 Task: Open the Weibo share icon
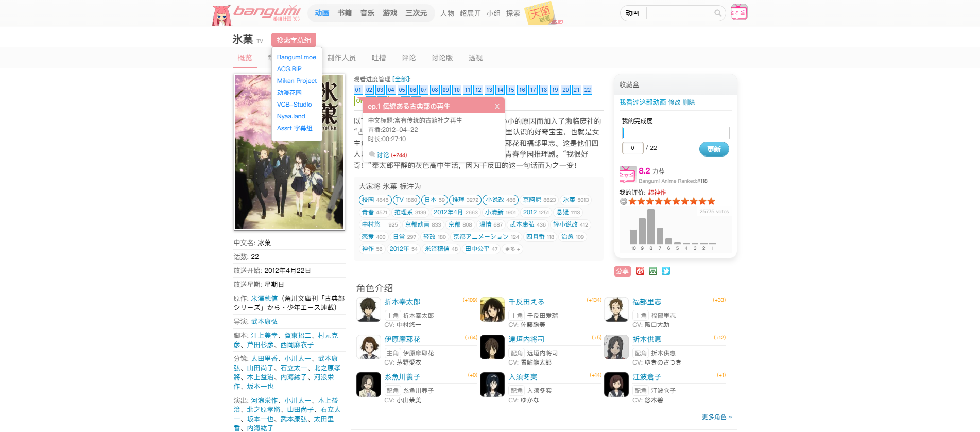click(640, 271)
